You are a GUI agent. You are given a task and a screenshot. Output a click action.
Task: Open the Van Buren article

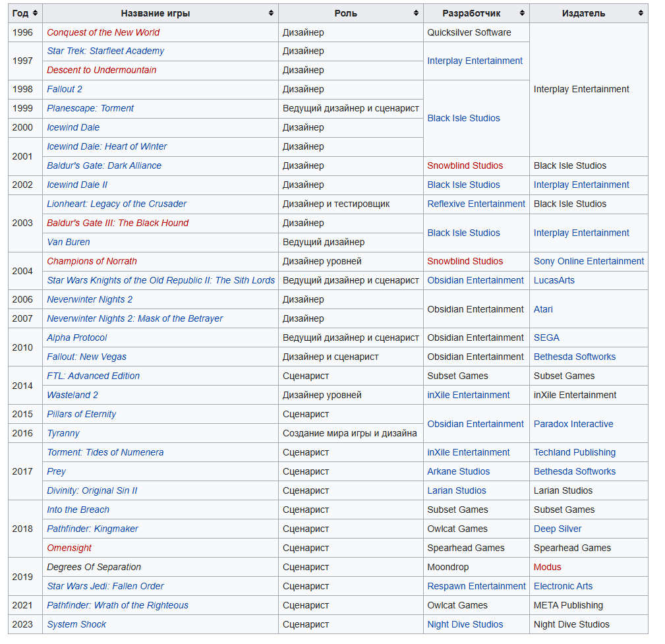(x=69, y=242)
